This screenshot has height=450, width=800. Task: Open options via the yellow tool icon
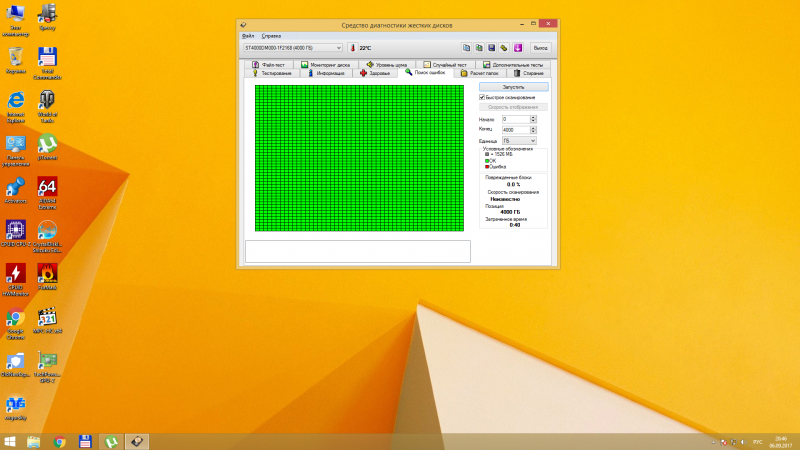click(x=504, y=48)
